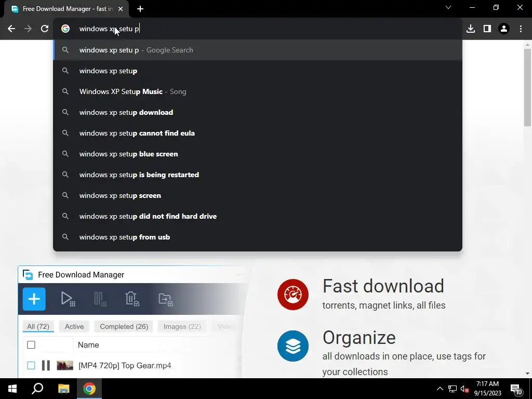Open the Windows Start menu
This screenshot has width=532, height=399.
(12, 389)
